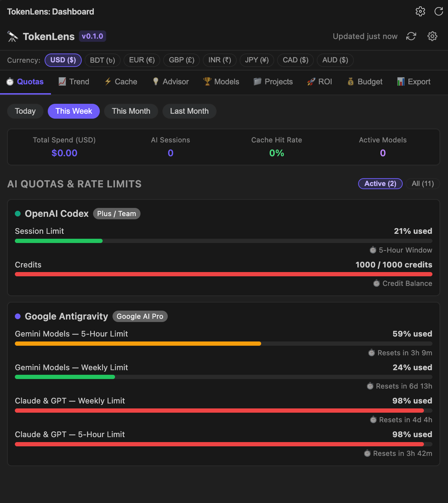The image size is (448, 503).
Task: Click stopwatch icon beside 5-Hour Window
Action: coord(373,250)
